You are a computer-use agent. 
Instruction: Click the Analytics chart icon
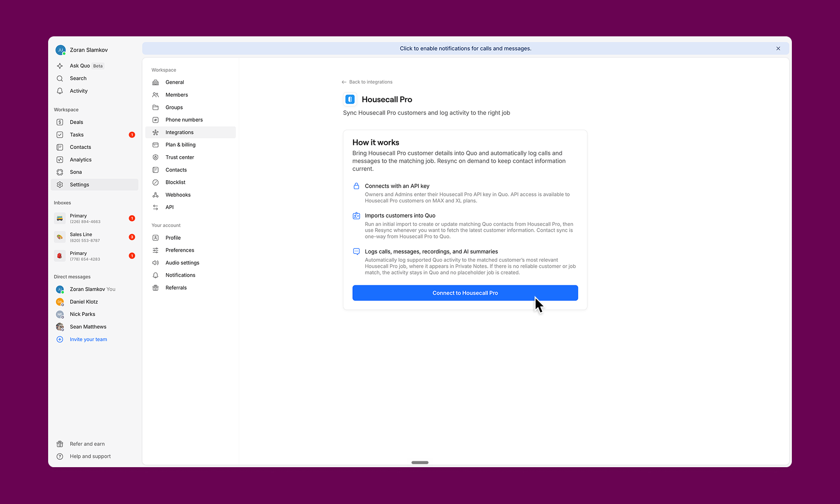pos(60,160)
